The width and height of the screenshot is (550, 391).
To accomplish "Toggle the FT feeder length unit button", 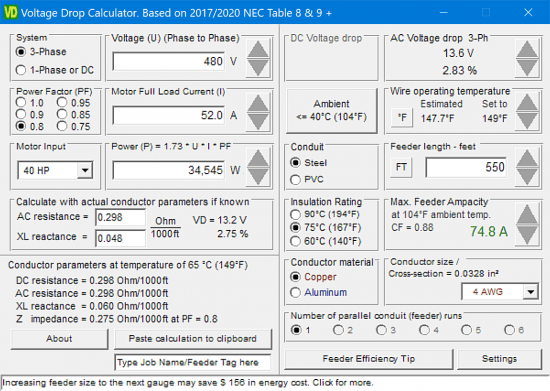I will pyautogui.click(x=401, y=167).
